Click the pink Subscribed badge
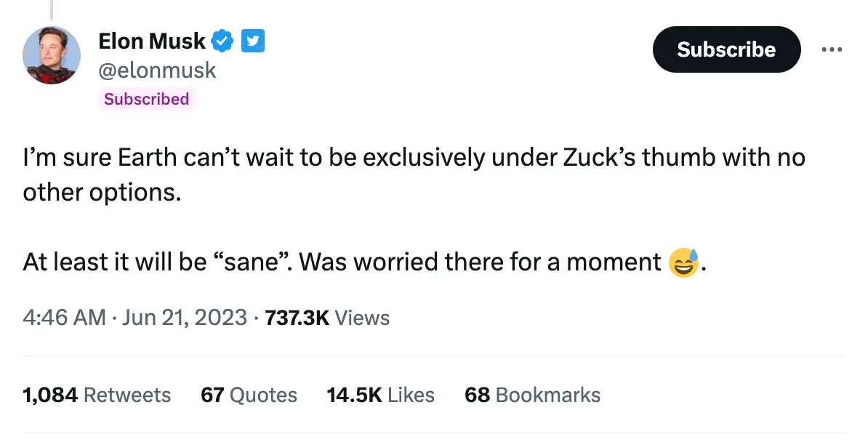868x442 pixels. [146, 99]
